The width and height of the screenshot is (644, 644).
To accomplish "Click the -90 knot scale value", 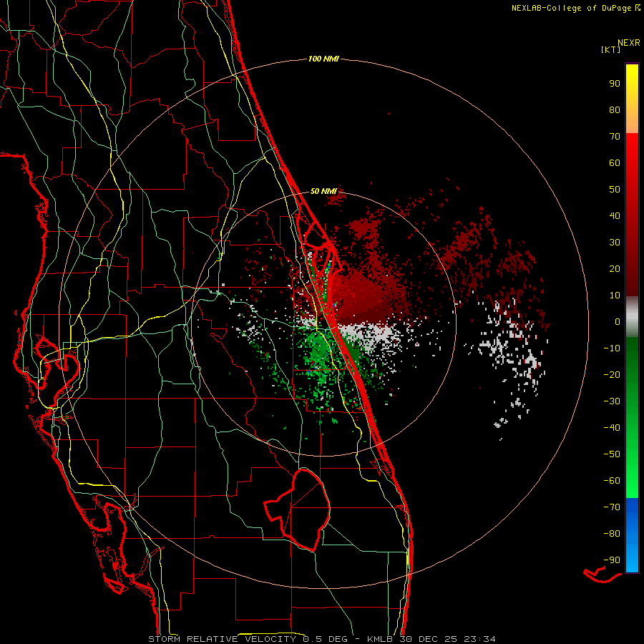I will click(x=612, y=560).
